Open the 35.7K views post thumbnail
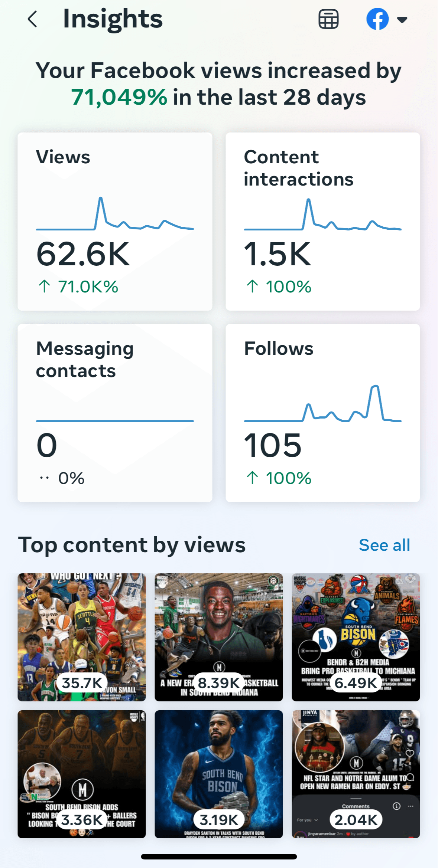 coord(82,637)
